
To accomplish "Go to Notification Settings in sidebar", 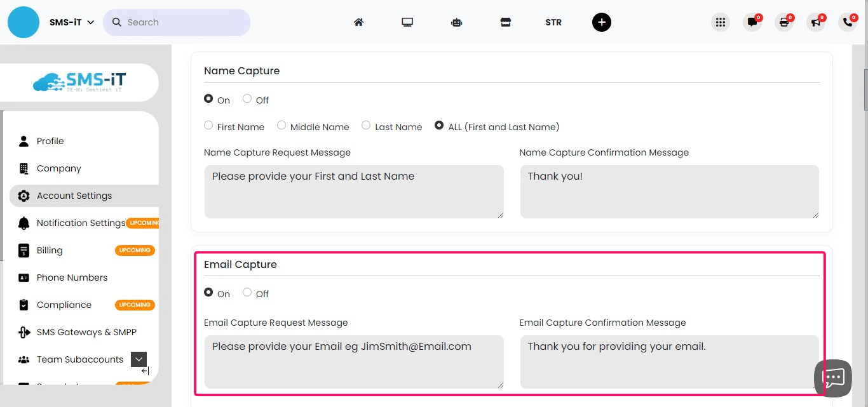I will (x=81, y=222).
